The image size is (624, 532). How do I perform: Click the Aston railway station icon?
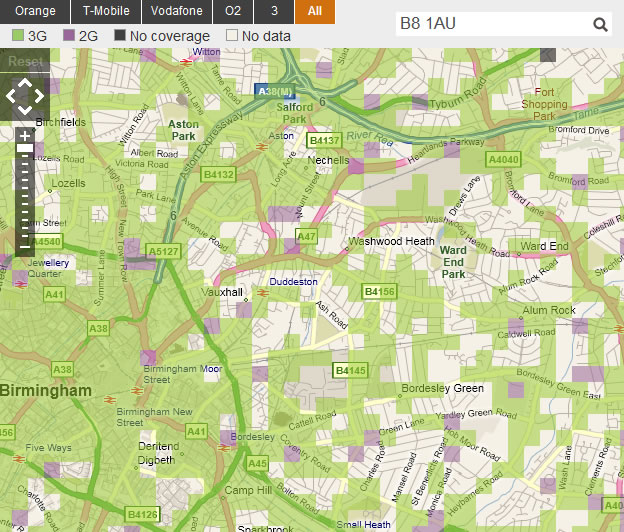click(x=262, y=147)
